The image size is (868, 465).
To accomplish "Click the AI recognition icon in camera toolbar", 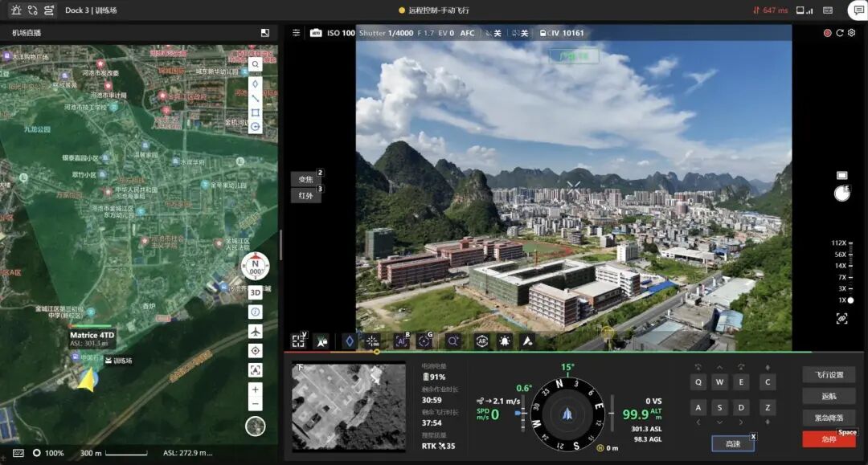I will [x=402, y=341].
